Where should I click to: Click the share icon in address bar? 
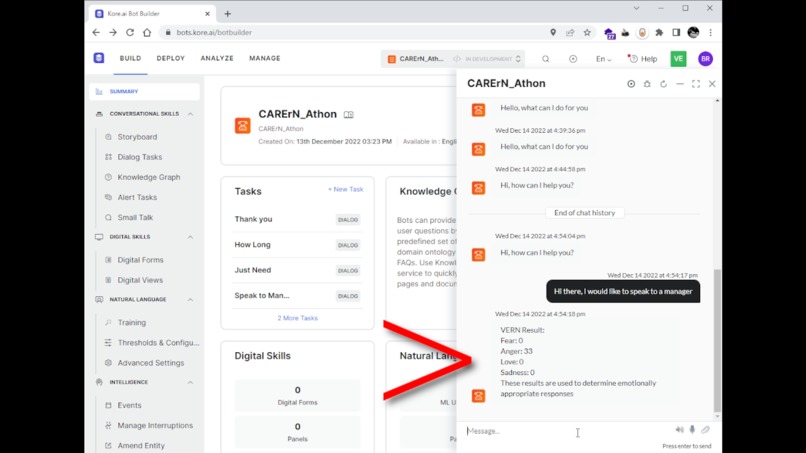click(570, 32)
